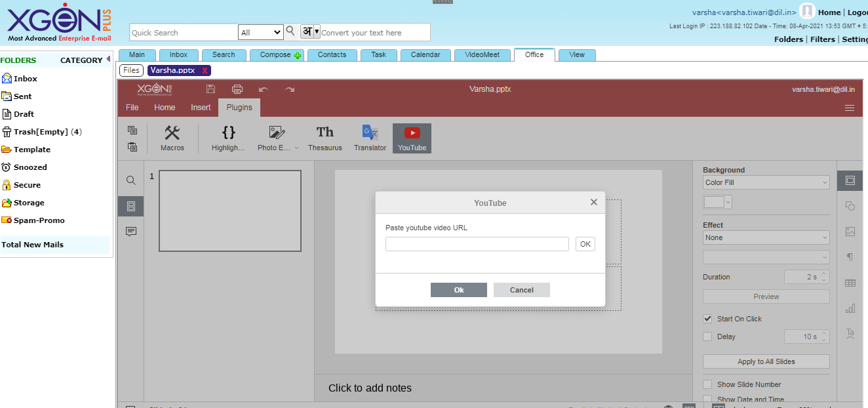
Task: Open text art settings icon in sidebar
Action: (x=850, y=333)
